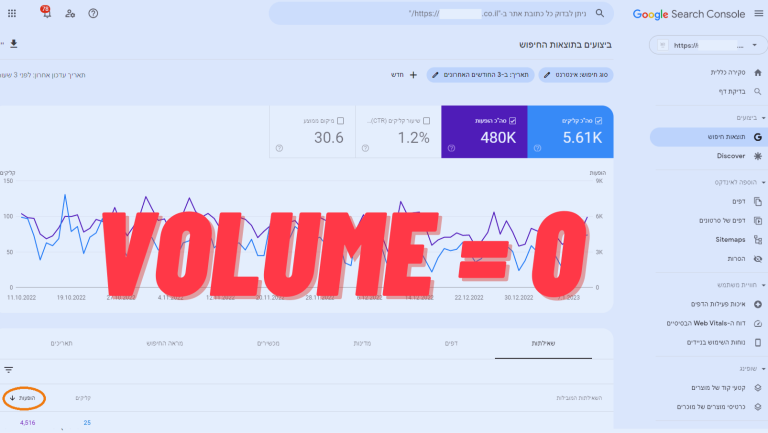This screenshot has width=768, height=433.
Task: Switch to the תאריכים tab
Action: (62, 343)
